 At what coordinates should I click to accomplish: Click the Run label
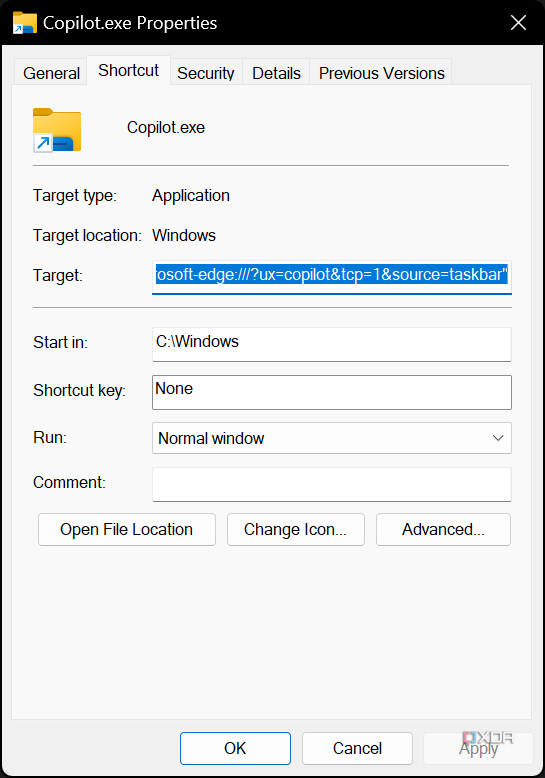[50, 437]
